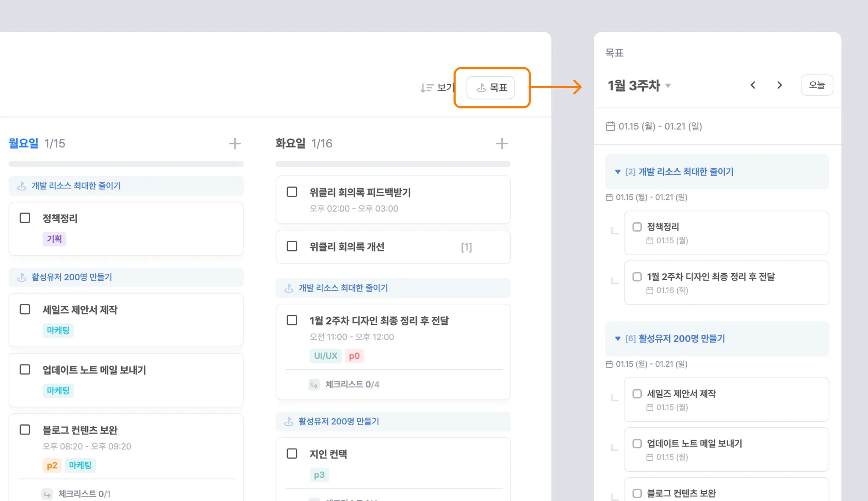Click calendar icon beside 01.15 (월) - 01.21 (일) header
868x501 pixels.
click(x=610, y=126)
